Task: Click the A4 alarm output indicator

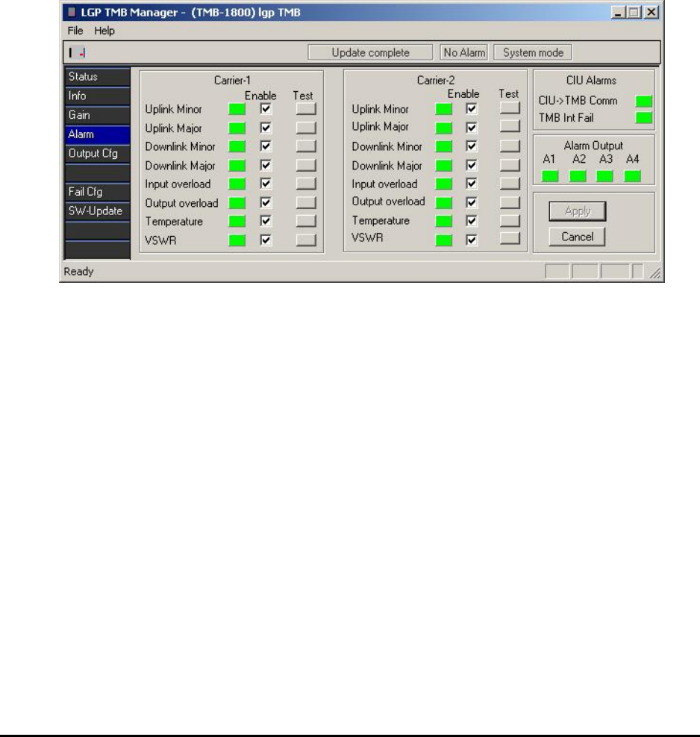Action: coord(632,176)
